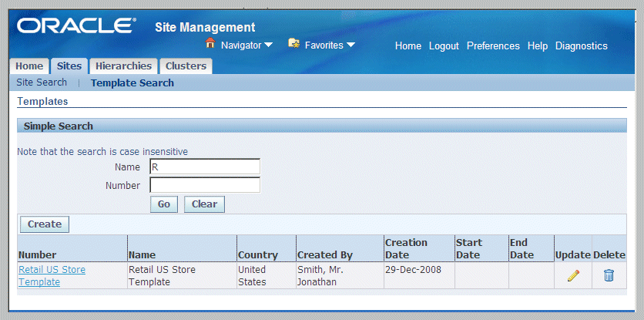Click the Create button
This screenshot has width=644, height=320.
click(x=45, y=224)
